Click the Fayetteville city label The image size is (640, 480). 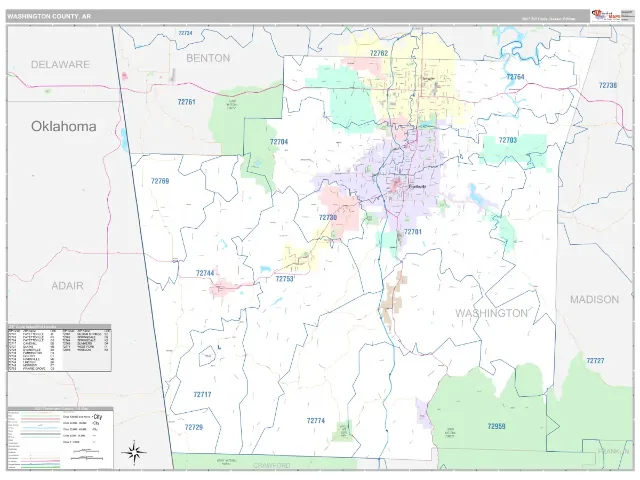point(417,187)
